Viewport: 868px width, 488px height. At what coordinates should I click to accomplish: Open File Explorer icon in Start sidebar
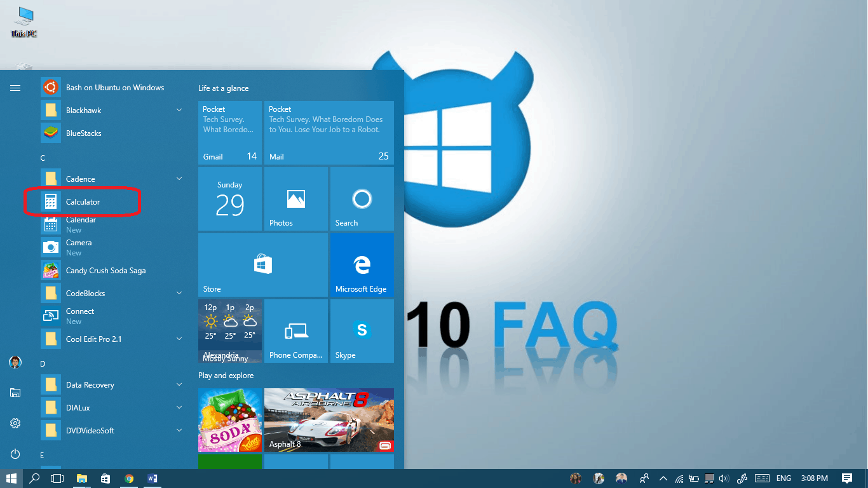click(x=15, y=393)
